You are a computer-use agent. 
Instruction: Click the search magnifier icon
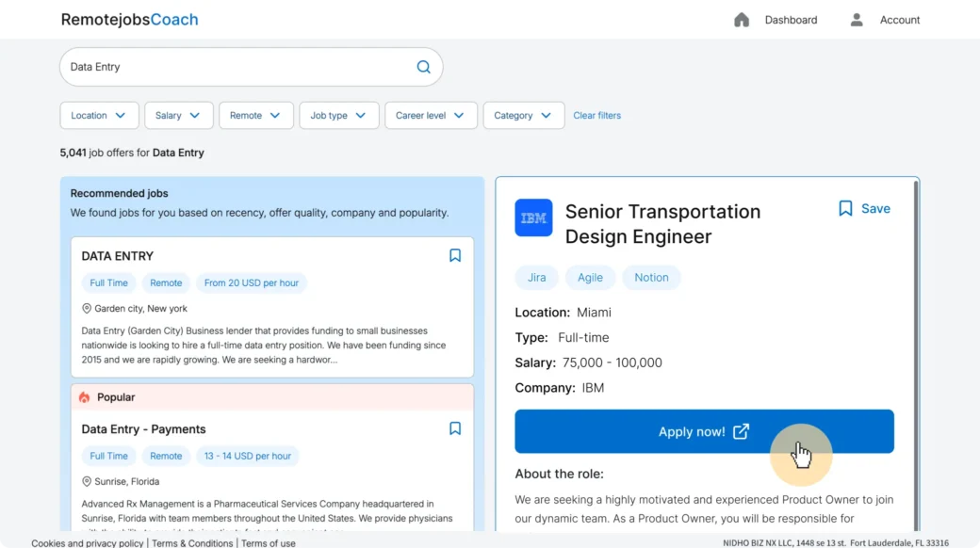pos(423,67)
